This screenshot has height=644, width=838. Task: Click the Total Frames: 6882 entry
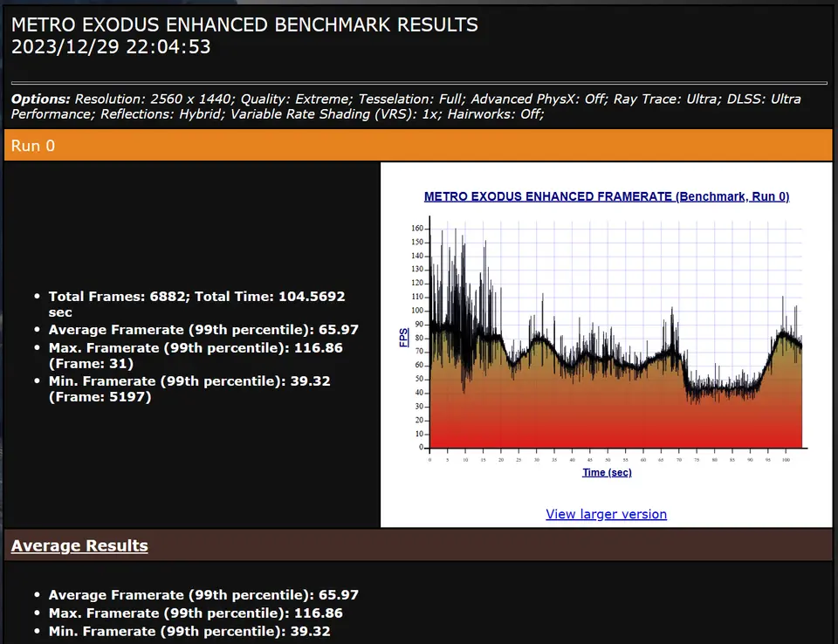tap(196, 304)
